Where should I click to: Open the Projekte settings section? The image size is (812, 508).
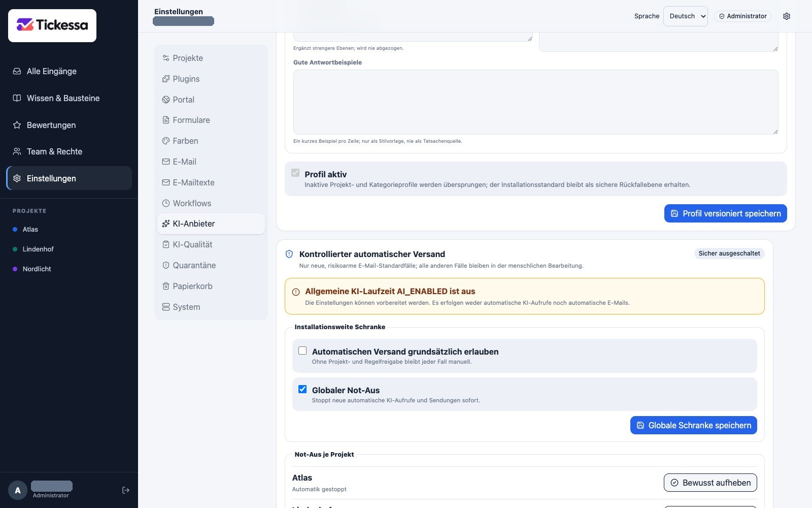tap(211, 58)
